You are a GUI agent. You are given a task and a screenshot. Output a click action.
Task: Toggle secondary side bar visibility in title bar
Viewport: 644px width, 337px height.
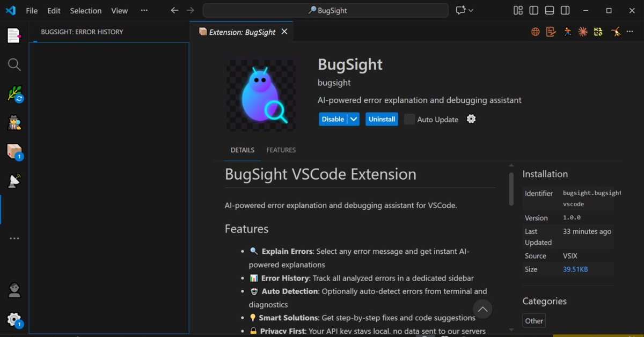tap(565, 10)
